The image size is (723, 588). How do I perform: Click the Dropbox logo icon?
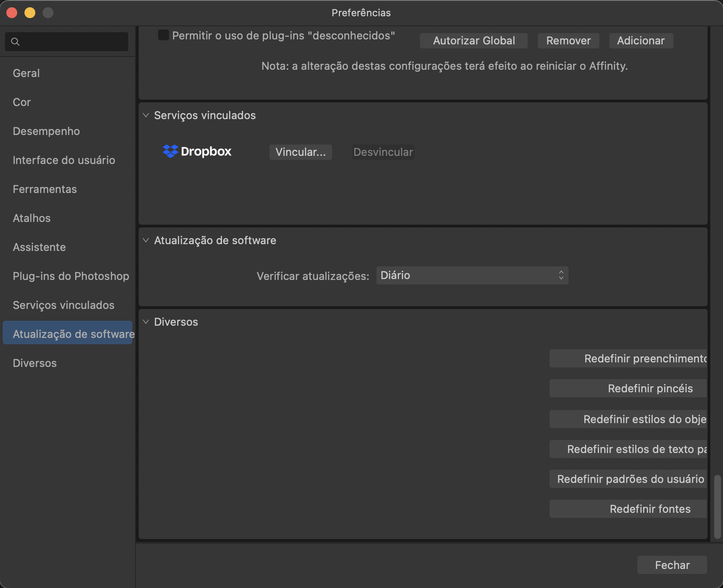pos(170,151)
